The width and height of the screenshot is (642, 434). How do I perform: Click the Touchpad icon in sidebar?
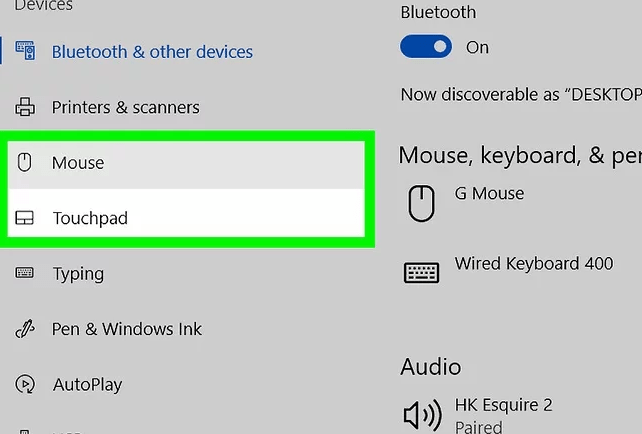click(x=24, y=218)
